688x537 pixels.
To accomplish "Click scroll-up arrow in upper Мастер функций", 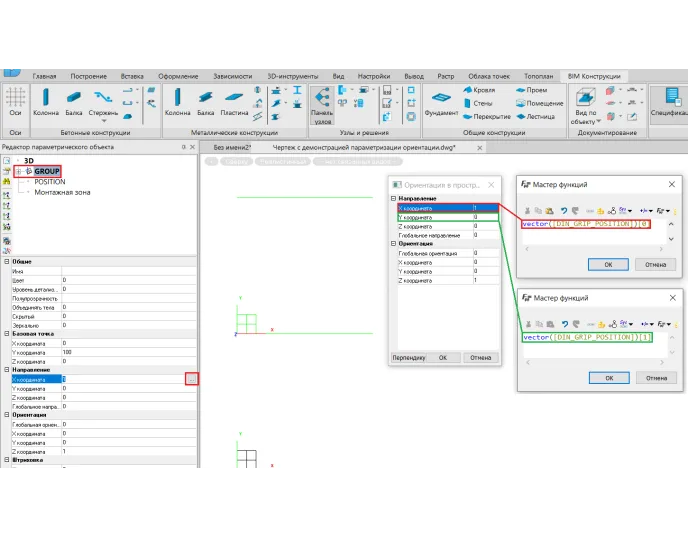I will pos(671,224).
